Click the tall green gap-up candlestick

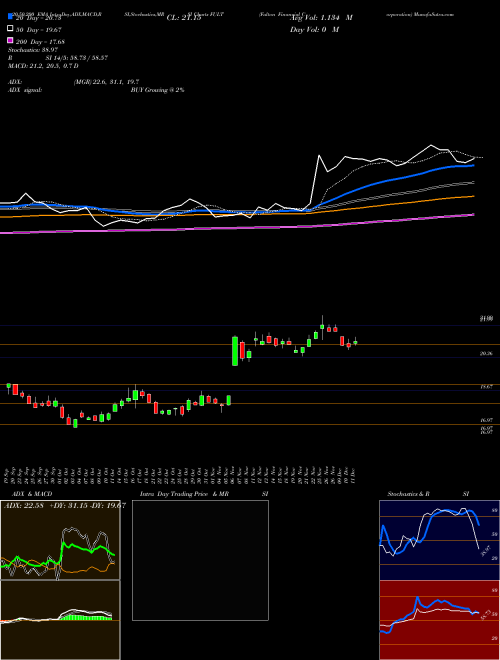(x=235, y=351)
